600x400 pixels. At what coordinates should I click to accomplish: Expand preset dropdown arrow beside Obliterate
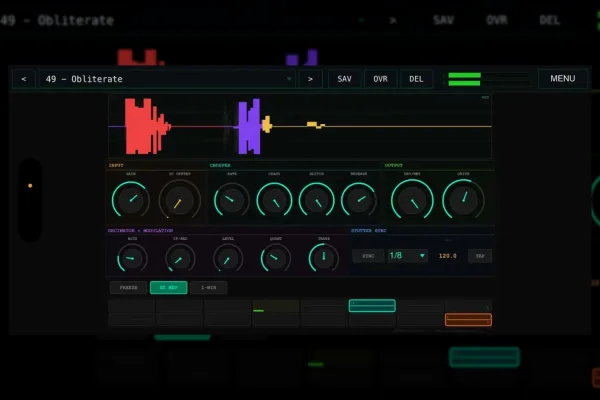coord(289,79)
